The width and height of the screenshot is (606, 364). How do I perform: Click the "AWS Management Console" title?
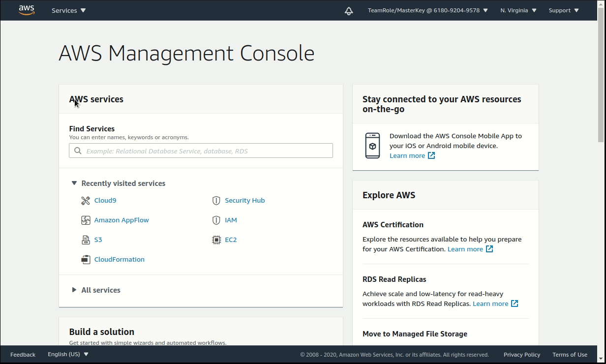pos(186,53)
